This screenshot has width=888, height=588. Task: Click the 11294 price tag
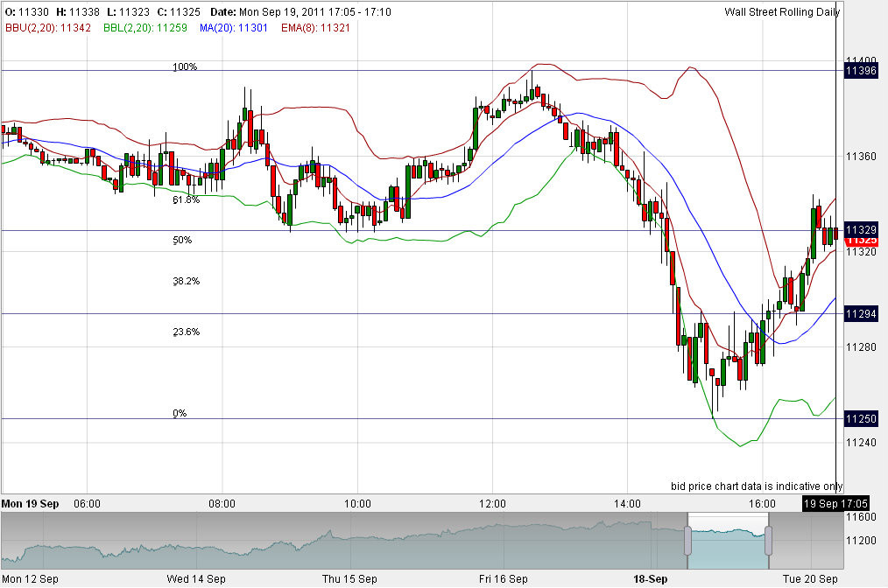(x=861, y=313)
